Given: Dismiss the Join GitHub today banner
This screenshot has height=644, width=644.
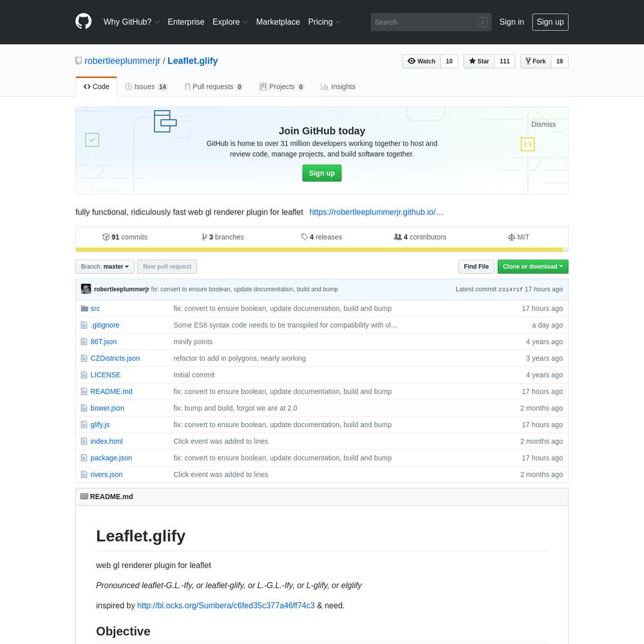Looking at the screenshot, I should [x=544, y=124].
